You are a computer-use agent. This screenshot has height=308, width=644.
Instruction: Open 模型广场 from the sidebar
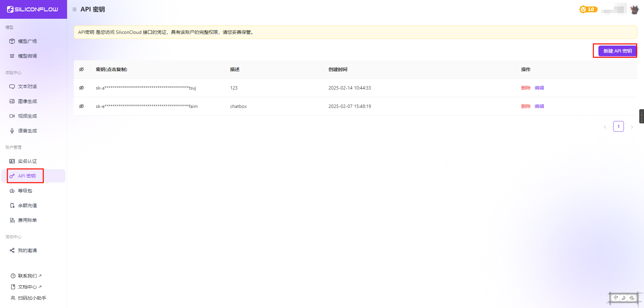tap(27, 41)
